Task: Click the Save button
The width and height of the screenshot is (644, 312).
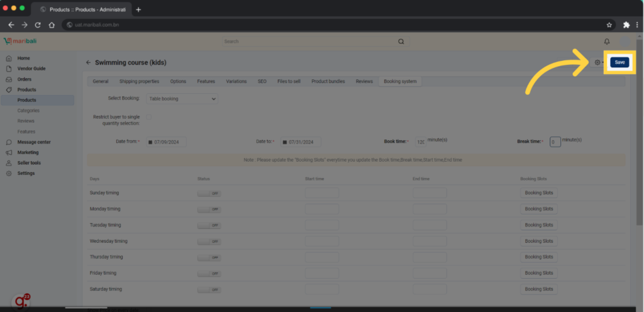Action: 619,62
